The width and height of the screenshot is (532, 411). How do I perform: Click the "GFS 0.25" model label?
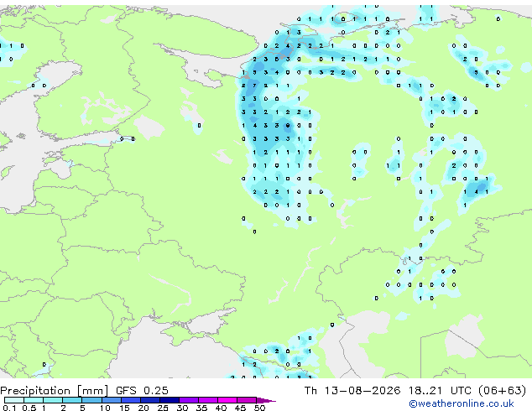(x=142, y=391)
